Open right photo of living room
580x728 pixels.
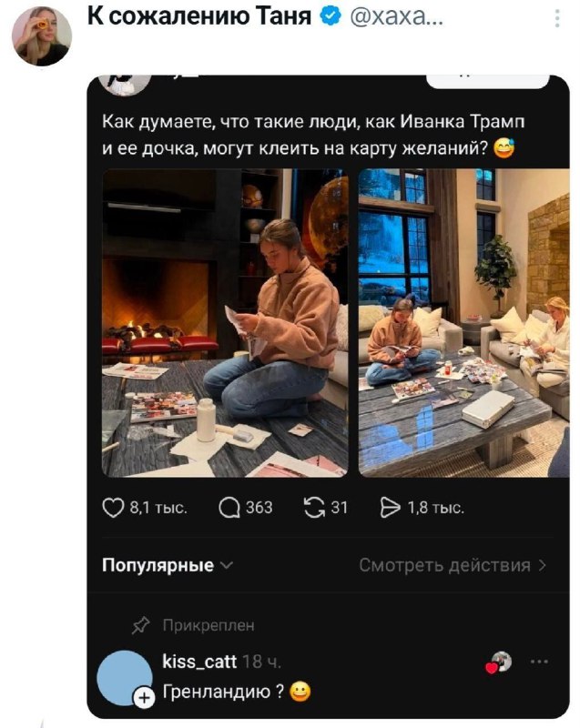pyautogui.click(x=463, y=322)
